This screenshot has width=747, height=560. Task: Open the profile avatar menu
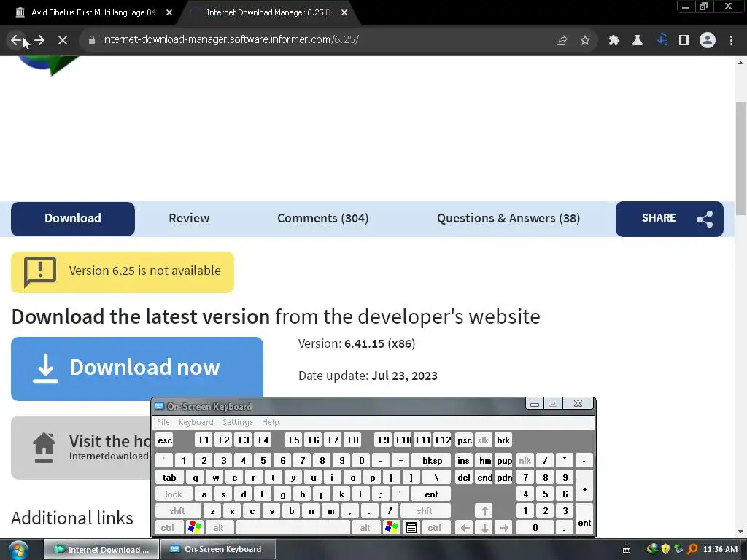(x=708, y=41)
